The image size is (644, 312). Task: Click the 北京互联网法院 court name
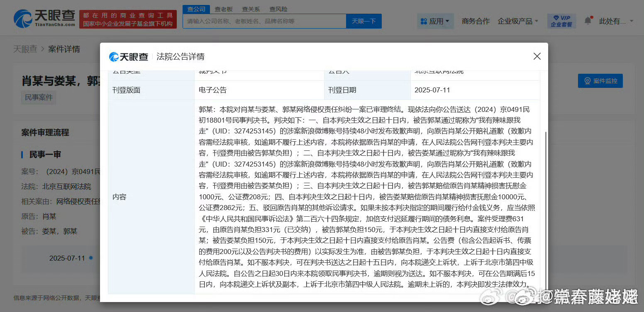pyautogui.click(x=66, y=186)
